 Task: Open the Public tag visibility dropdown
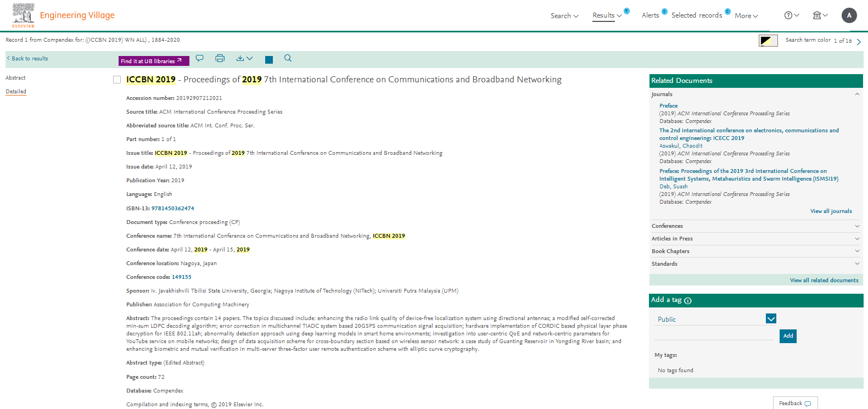(771, 319)
